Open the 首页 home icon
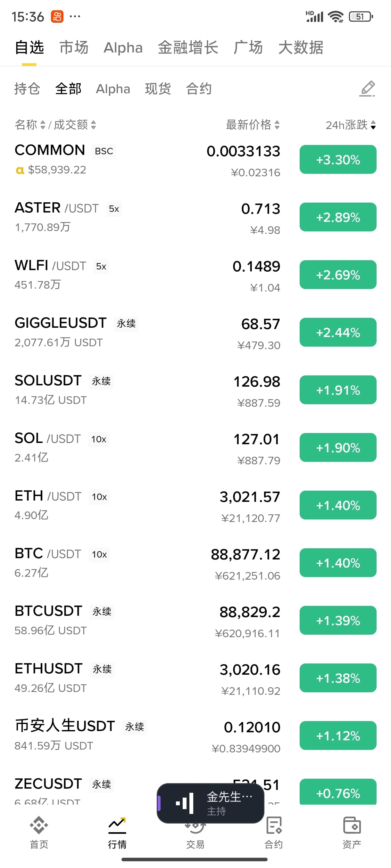The image size is (391, 868). pyautogui.click(x=39, y=825)
